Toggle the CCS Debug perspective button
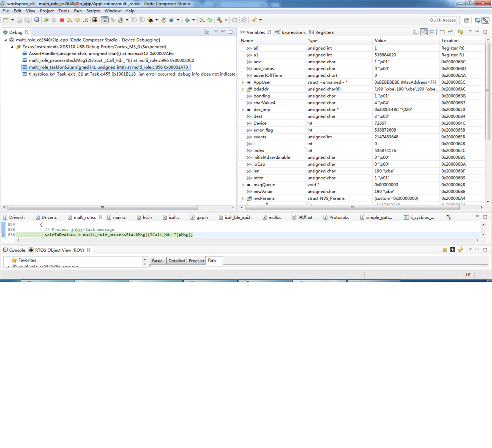492x448 pixels. pyautogui.click(x=486, y=20)
